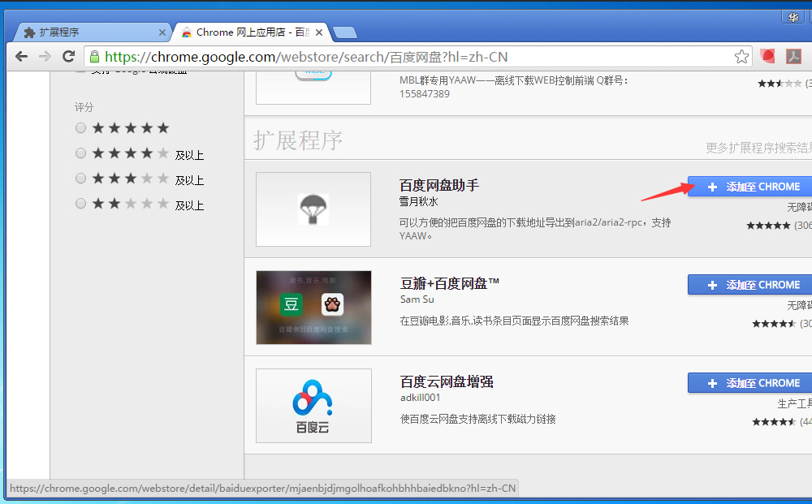Click the red extension icon beside Acrobat
This screenshot has height=504, width=812.
pyautogui.click(x=767, y=57)
